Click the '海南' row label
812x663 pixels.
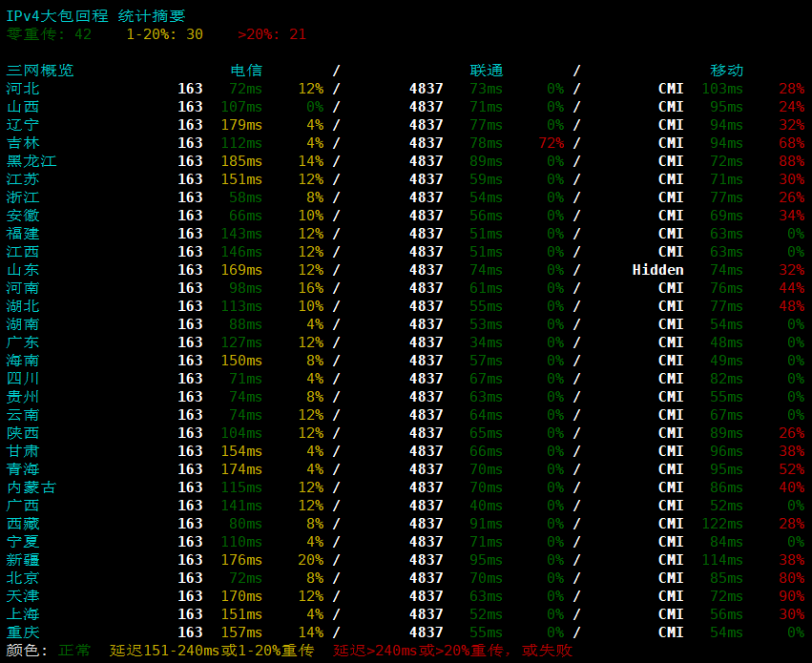(x=23, y=361)
